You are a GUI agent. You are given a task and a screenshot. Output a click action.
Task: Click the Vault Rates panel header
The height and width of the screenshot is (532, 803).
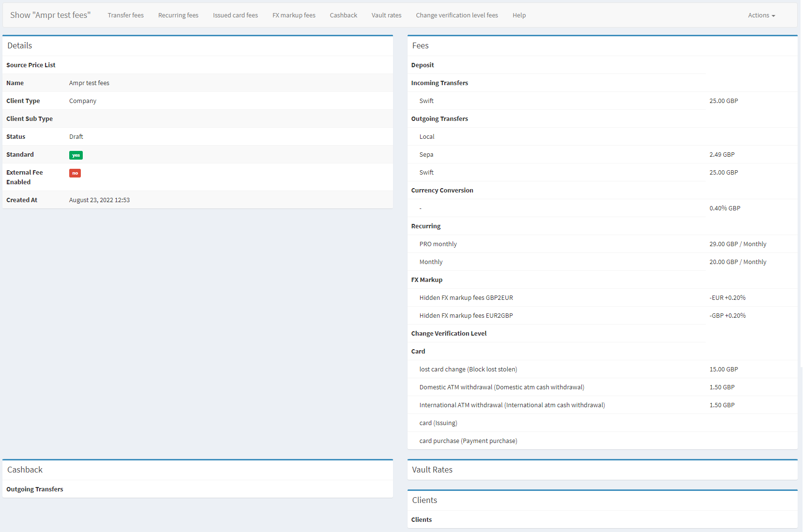[x=432, y=470]
